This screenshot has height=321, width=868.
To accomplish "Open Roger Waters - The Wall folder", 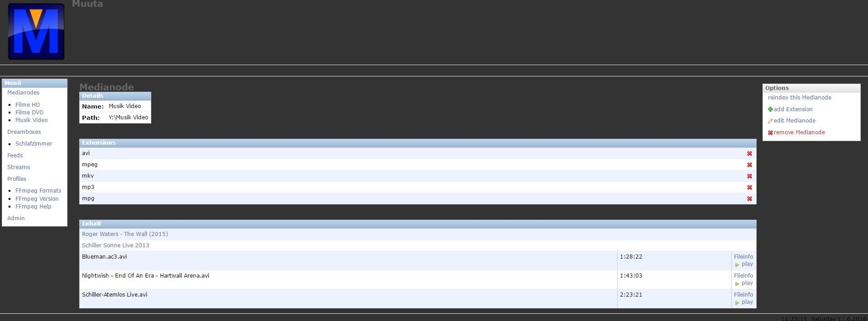I will tap(125, 234).
